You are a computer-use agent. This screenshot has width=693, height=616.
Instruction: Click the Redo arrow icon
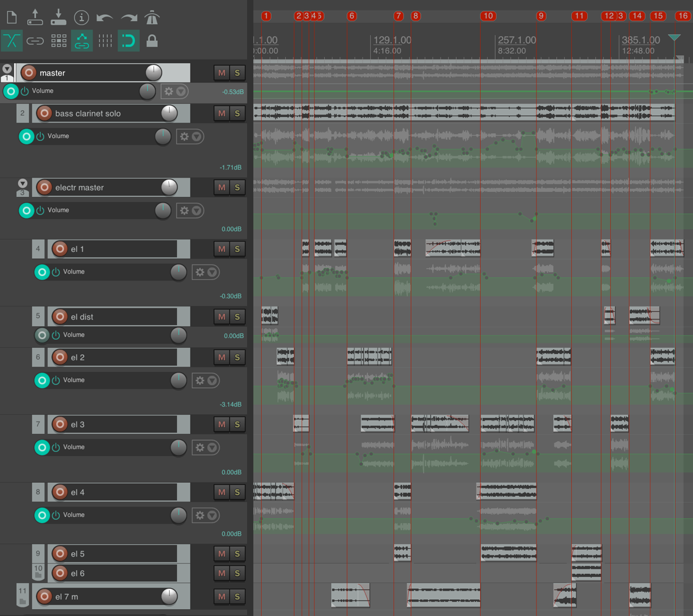(129, 18)
